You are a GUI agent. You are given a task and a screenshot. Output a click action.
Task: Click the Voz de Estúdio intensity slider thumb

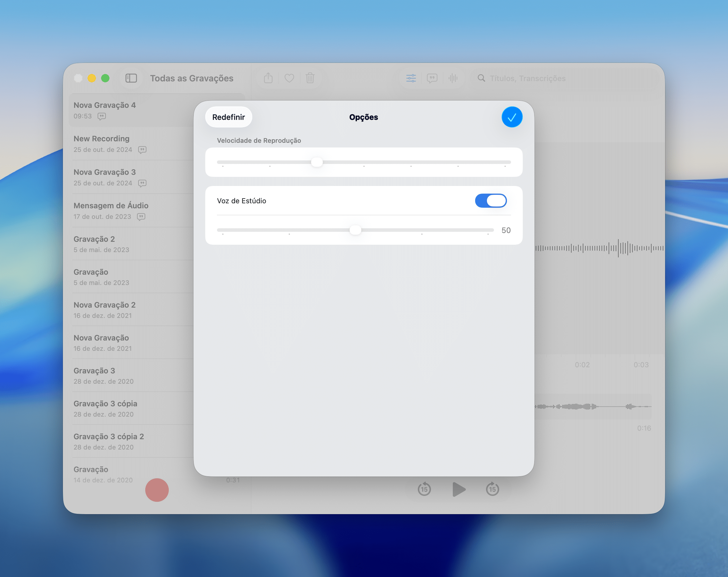click(x=355, y=230)
